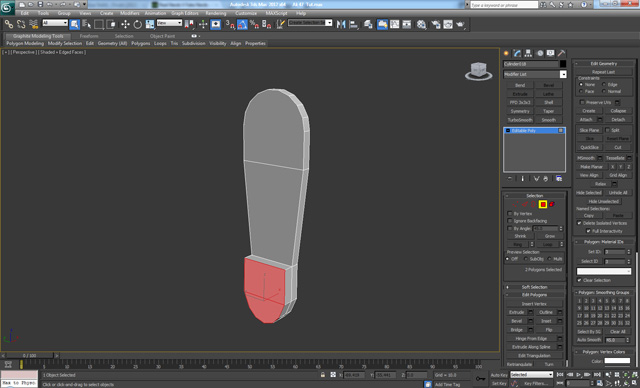Click the Render Production teapot icon

[461, 24]
